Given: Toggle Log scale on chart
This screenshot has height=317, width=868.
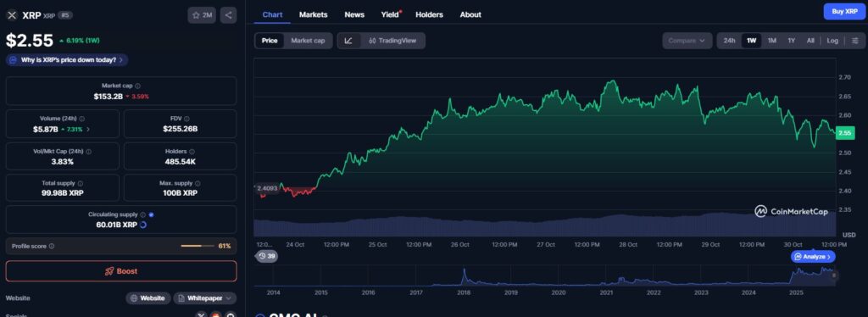Looking at the screenshot, I should 832,41.
